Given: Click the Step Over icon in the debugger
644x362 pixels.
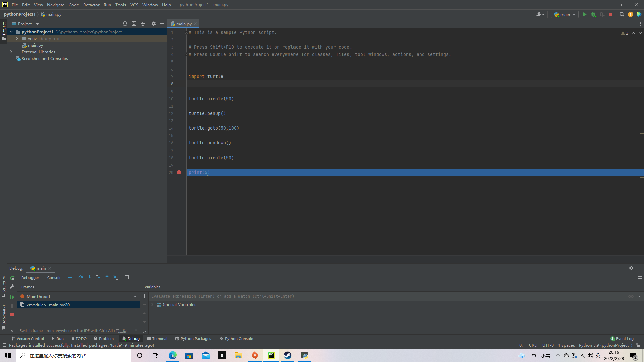Looking at the screenshot, I should tap(81, 277).
